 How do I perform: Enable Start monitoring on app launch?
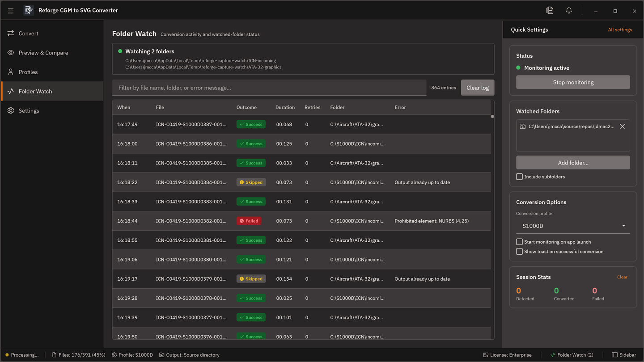[x=519, y=242]
